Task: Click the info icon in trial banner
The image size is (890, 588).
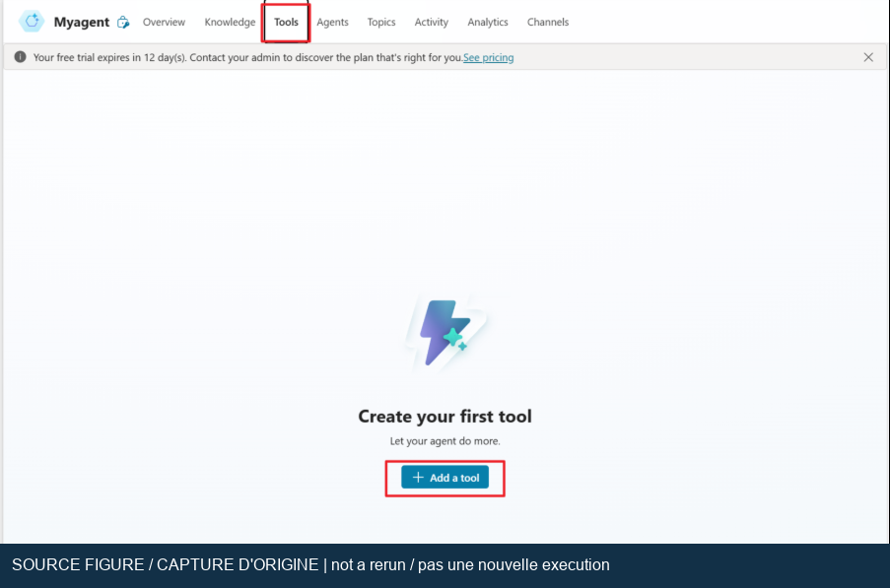Action: click(20, 57)
